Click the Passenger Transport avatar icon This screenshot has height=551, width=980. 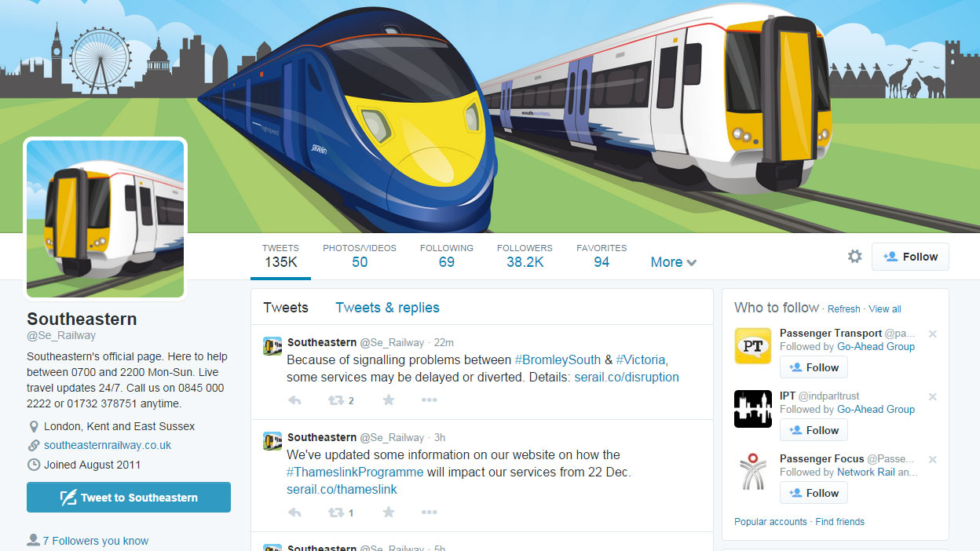click(753, 346)
